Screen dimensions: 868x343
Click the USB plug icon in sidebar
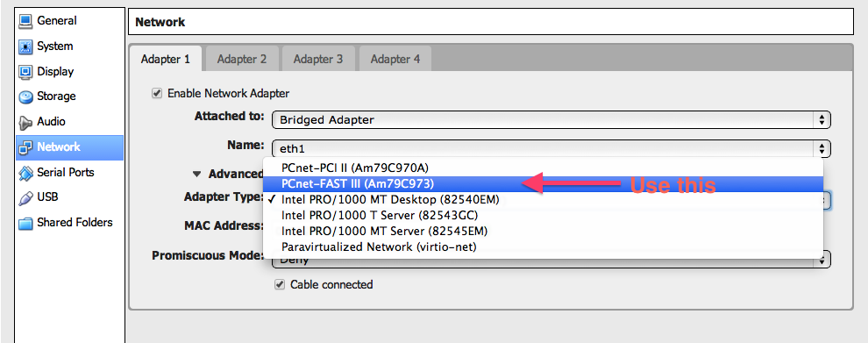25,197
